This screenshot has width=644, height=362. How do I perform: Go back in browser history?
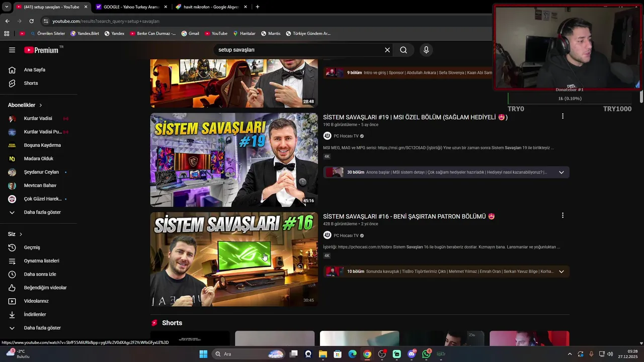pos(7,21)
